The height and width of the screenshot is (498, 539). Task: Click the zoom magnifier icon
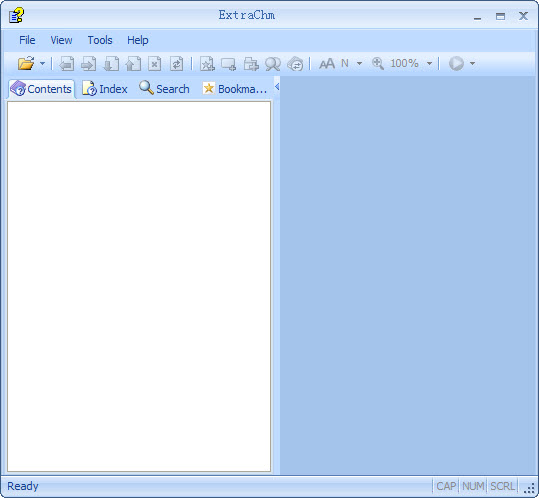pyautogui.click(x=378, y=64)
